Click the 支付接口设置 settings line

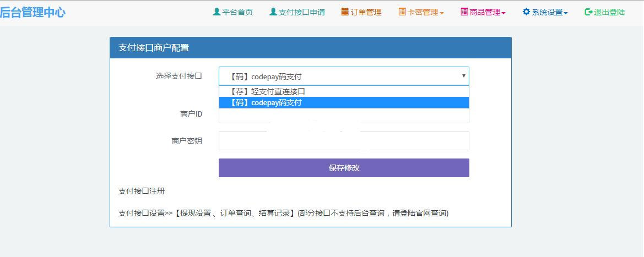[283, 213]
